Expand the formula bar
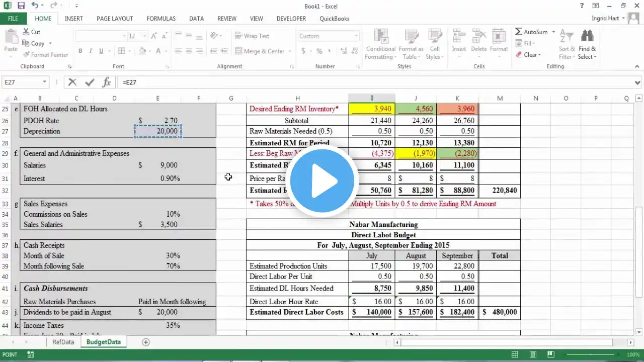Image resolution: width=644 pixels, height=362 pixels. point(638,82)
